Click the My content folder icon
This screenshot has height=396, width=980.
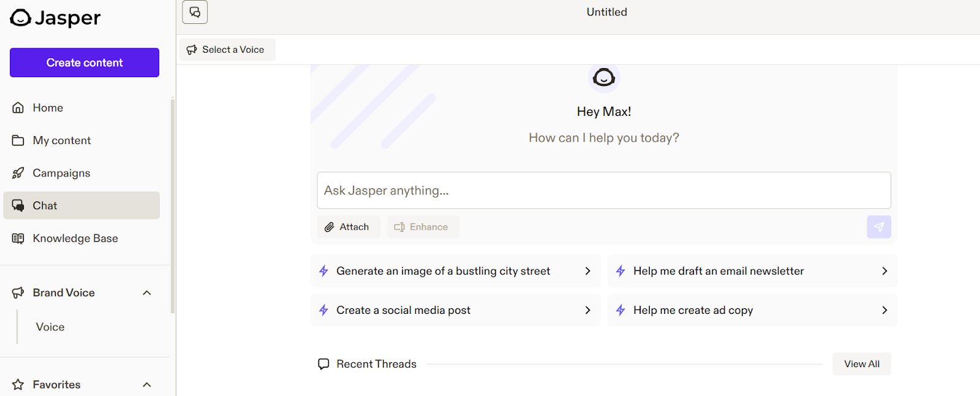click(18, 140)
